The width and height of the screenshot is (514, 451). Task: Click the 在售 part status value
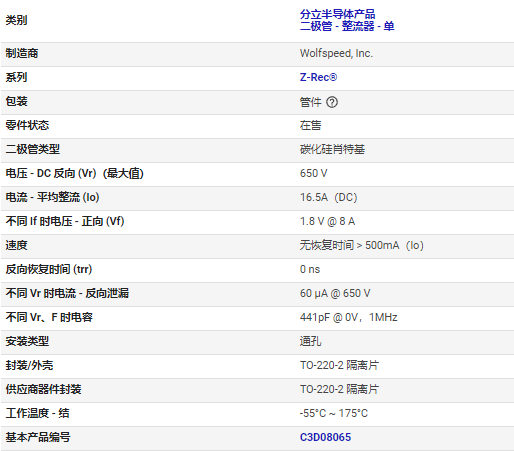click(310, 125)
